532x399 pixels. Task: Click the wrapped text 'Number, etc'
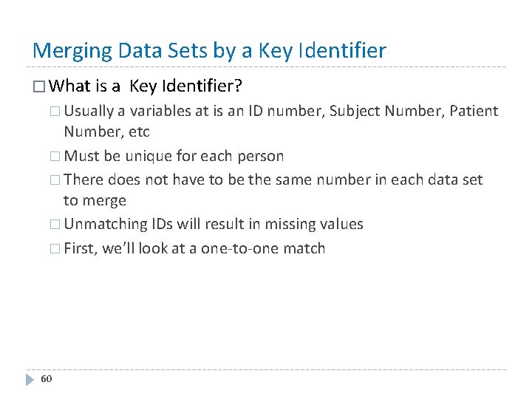coord(106,132)
